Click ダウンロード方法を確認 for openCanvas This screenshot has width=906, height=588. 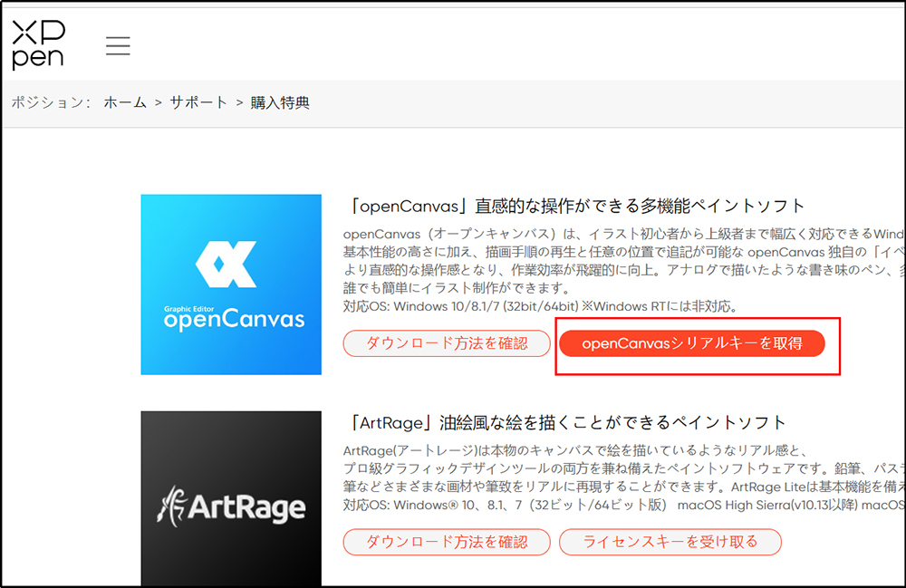447,343
